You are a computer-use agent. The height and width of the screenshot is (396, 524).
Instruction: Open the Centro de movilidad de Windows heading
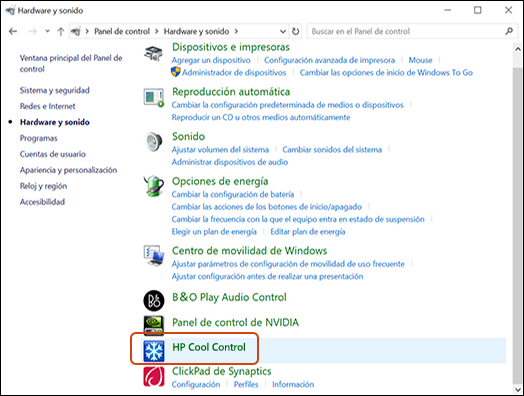pos(249,251)
